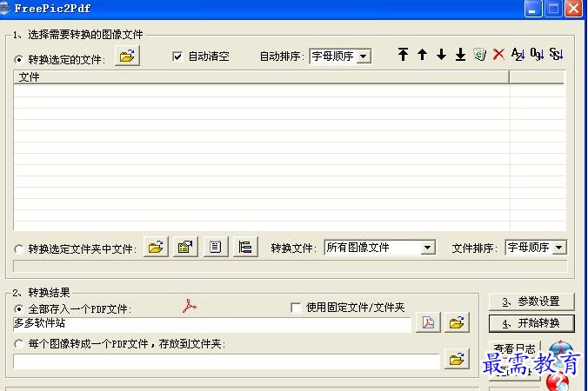Toggle 自动清空 checkbox

[177, 56]
